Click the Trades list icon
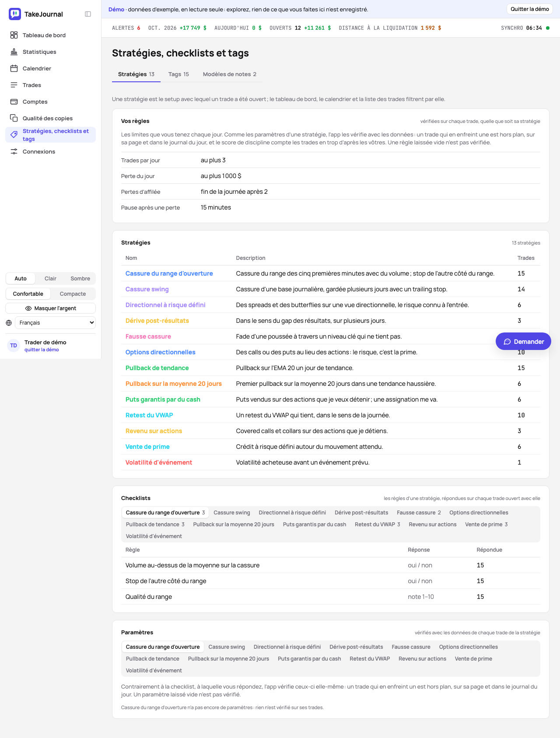560x738 pixels. [x=14, y=85]
